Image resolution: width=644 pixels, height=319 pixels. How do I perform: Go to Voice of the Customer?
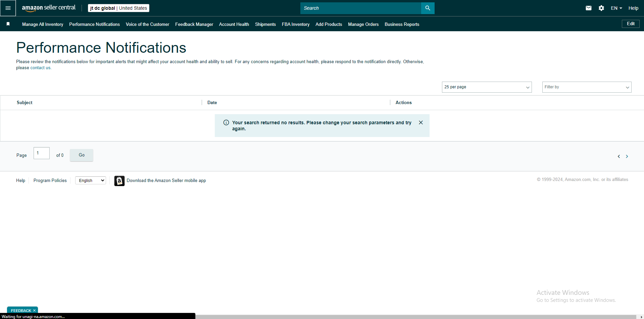click(147, 24)
